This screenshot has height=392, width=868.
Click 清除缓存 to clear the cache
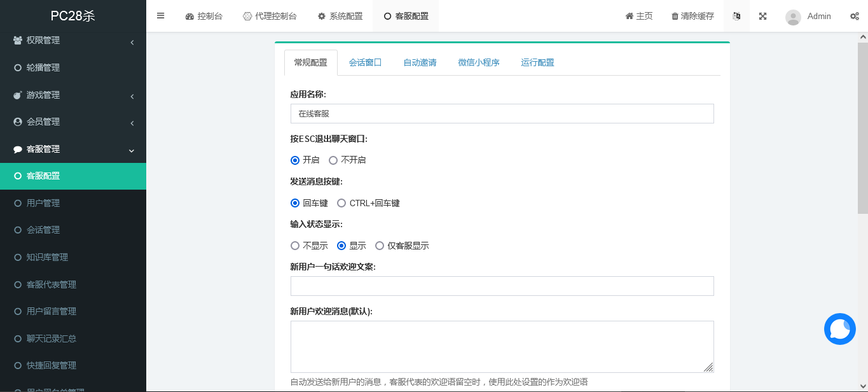pos(691,16)
